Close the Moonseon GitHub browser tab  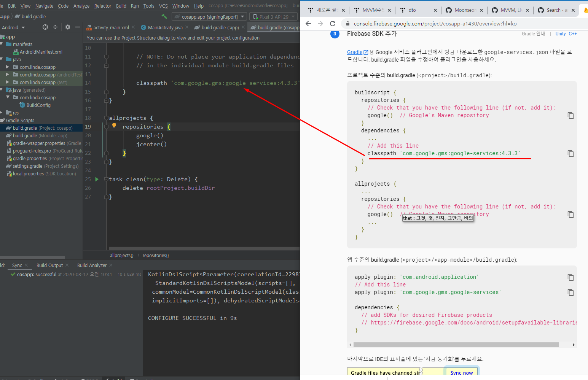(x=481, y=10)
